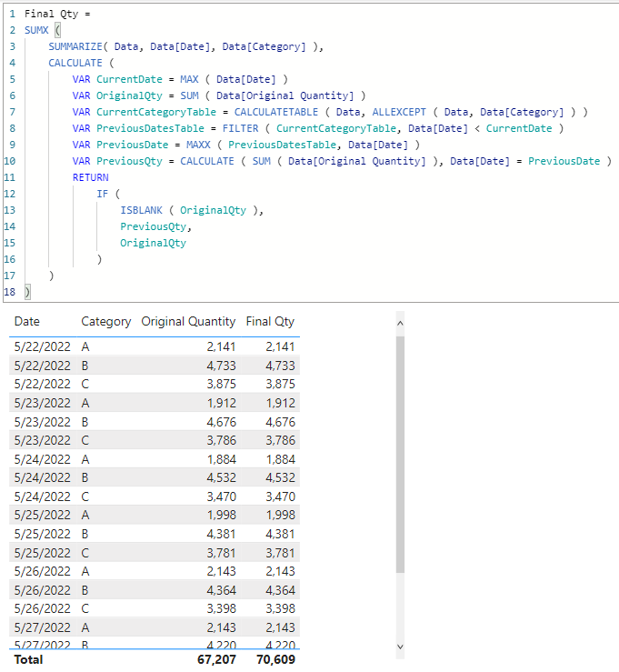Sort by the Final Qty column header
This screenshot has height=672, width=619.
(x=270, y=321)
